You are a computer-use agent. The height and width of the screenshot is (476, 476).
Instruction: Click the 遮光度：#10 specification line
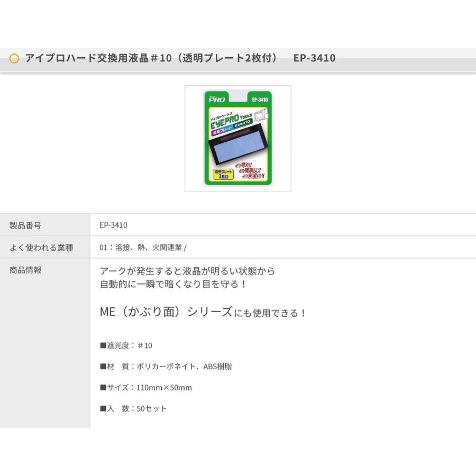[x=126, y=345]
